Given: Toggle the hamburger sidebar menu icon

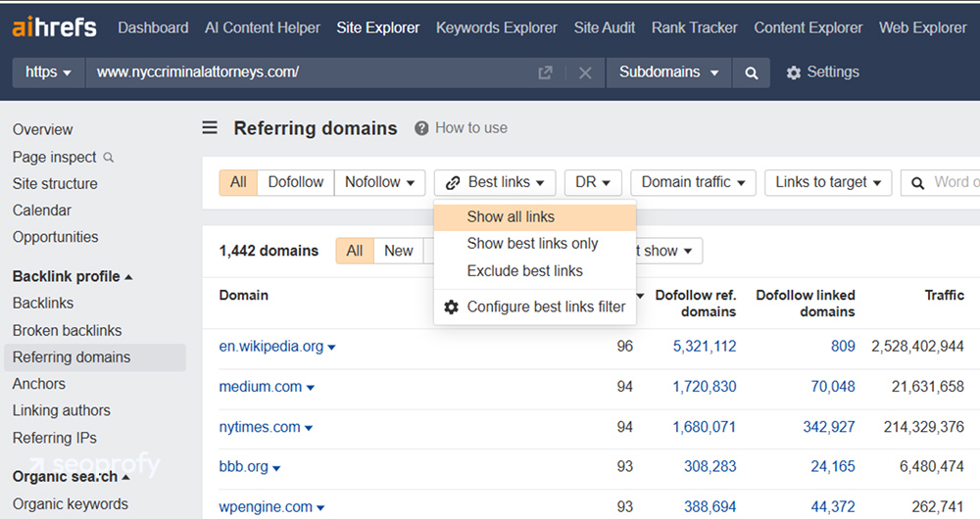Looking at the screenshot, I should (210, 128).
